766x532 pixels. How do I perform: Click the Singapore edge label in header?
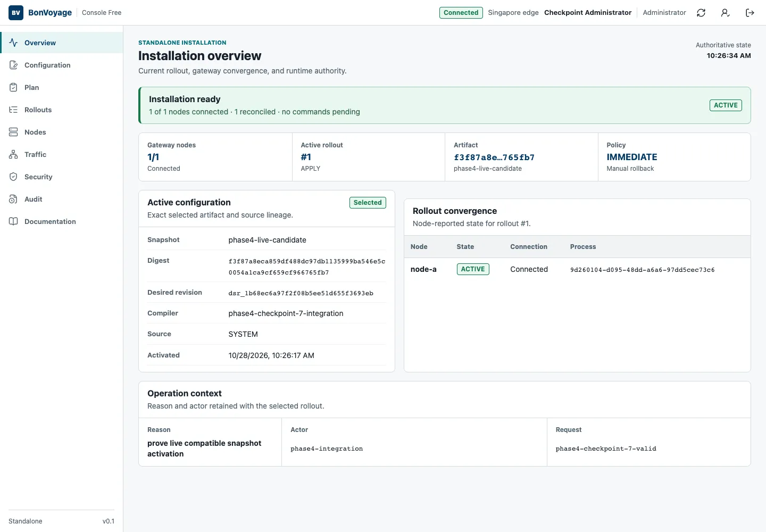[x=513, y=13]
